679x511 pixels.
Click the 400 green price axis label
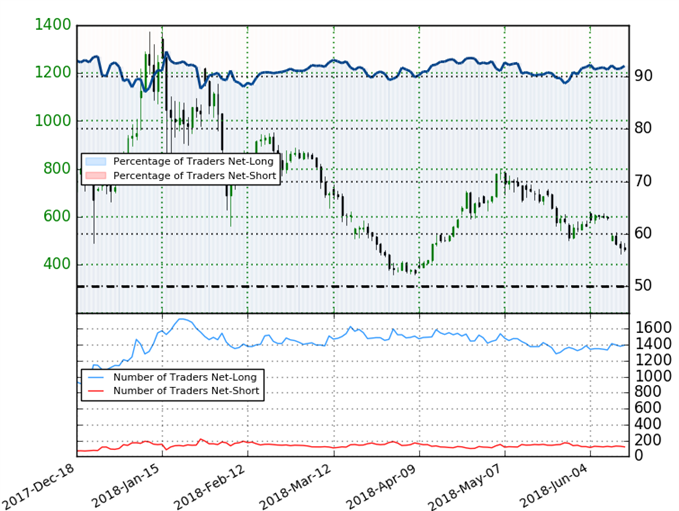pos(57,264)
